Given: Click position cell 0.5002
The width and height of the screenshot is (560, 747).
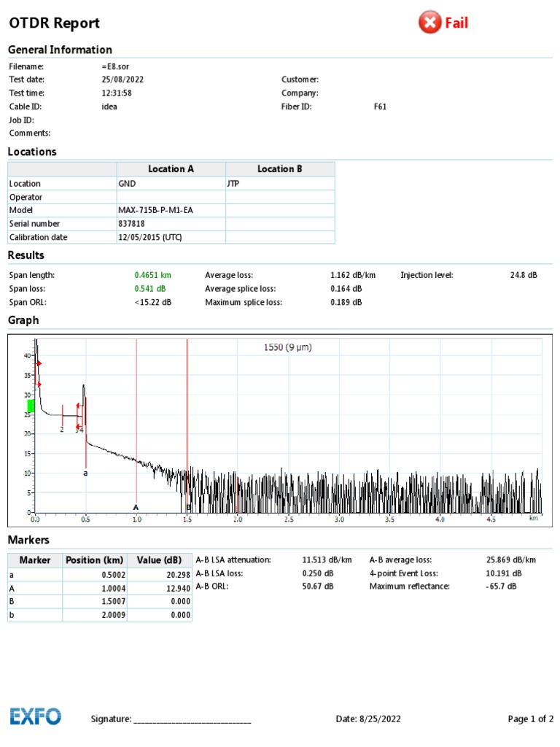Looking at the screenshot, I should 94,575.
